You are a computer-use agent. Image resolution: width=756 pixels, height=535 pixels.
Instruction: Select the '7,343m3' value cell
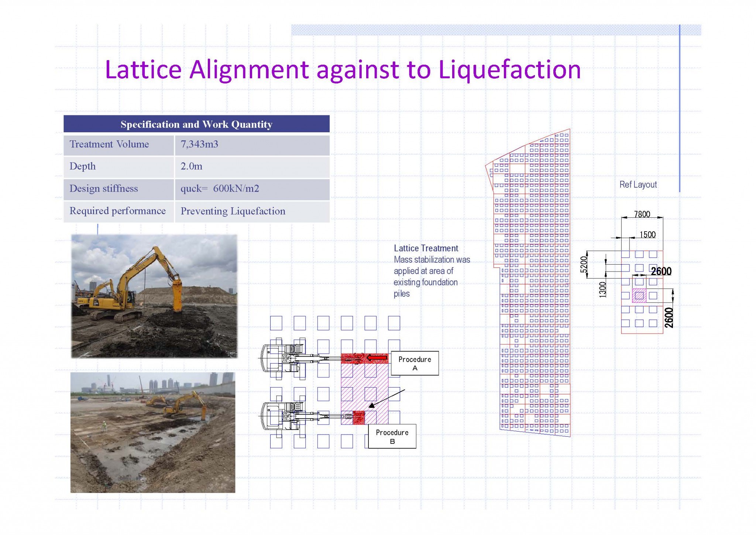click(252, 145)
